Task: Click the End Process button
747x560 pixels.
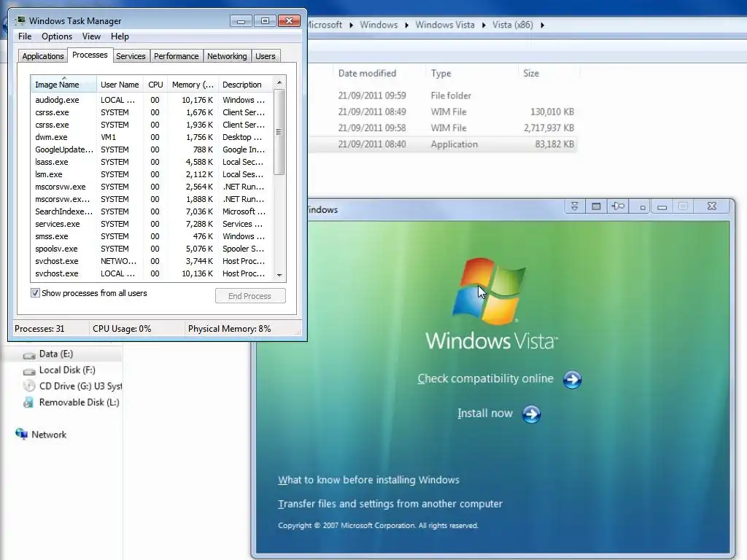Action: pos(250,296)
